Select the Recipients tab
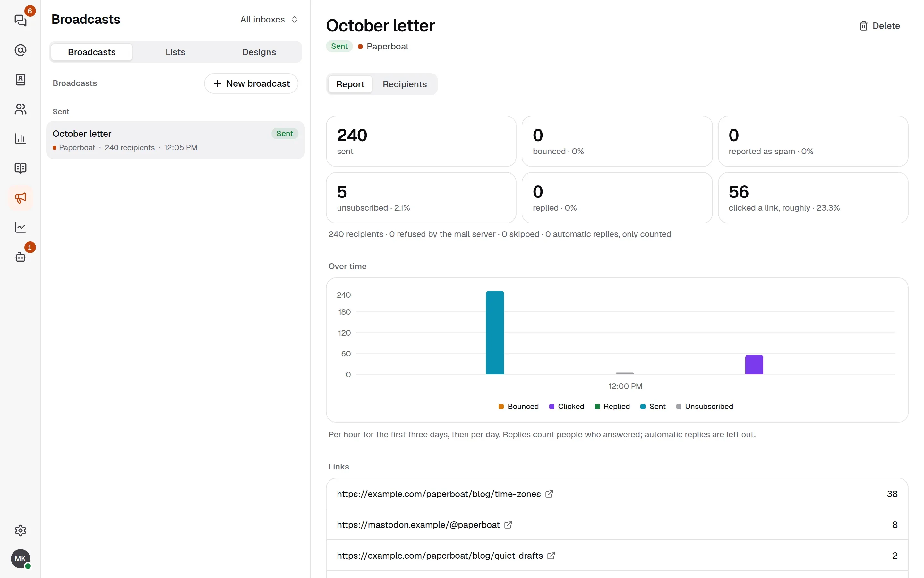This screenshot has width=924, height=578. point(405,84)
